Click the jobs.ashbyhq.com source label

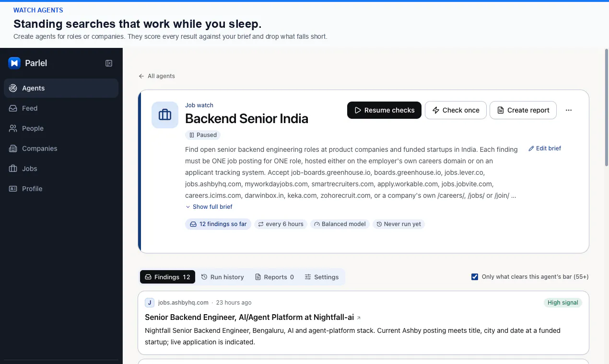183,303
